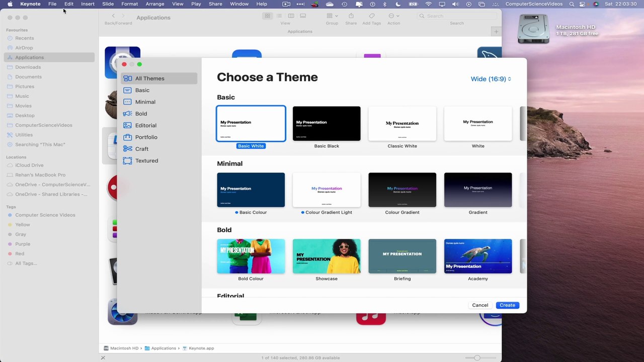Screen dimensions: 644x362
Task: Open the Insert menu
Action: [88, 4]
